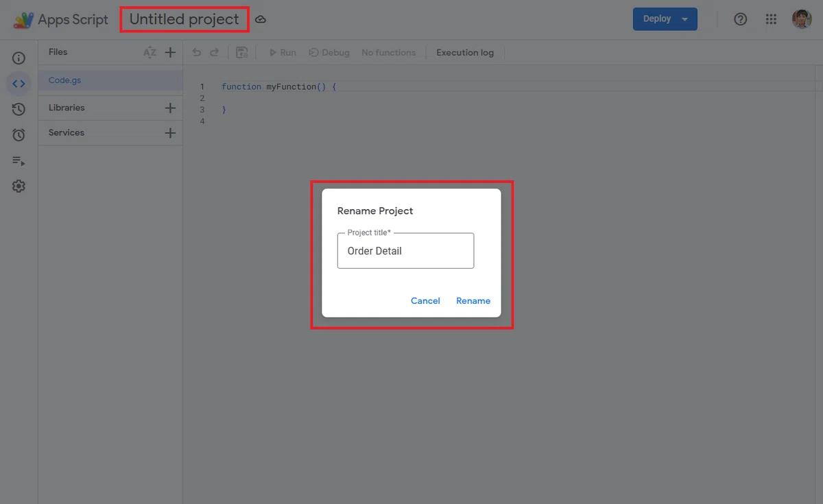
Task: Open the Deploy dropdown button
Action: pos(665,19)
